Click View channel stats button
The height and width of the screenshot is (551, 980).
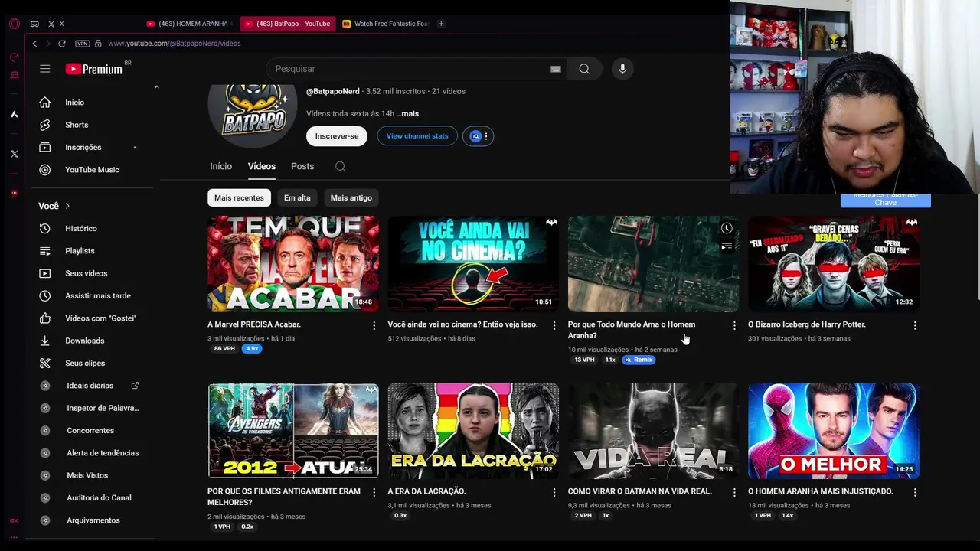click(417, 136)
